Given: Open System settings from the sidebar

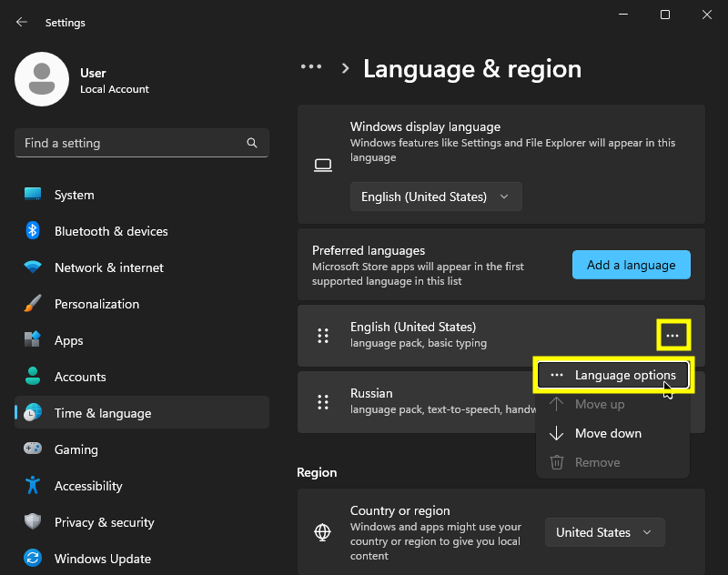Looking at the screenshot, I should (74, 195).
